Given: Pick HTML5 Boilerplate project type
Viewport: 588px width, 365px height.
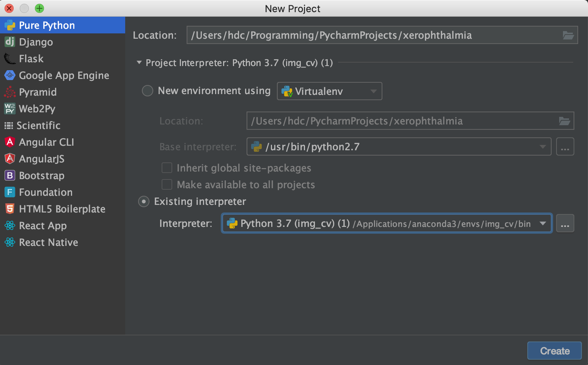Looking at the screenshot, I should [x=63, y=209].
